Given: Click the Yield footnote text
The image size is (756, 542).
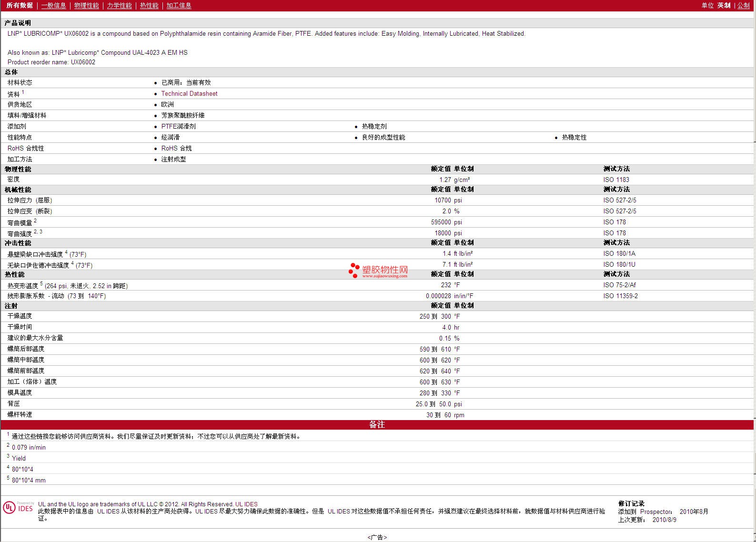Looking at the screenshot, I should click(x=19, y=458).
